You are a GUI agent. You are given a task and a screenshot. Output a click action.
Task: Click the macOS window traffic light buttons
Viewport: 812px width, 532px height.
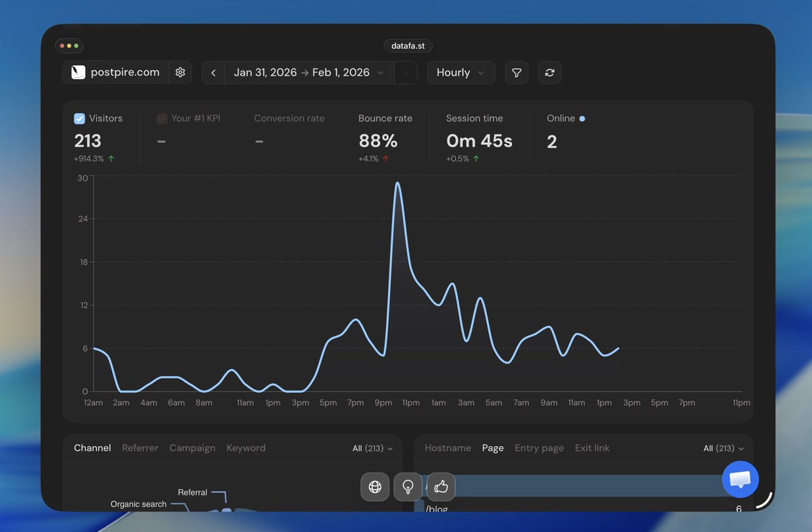(69, 45)
